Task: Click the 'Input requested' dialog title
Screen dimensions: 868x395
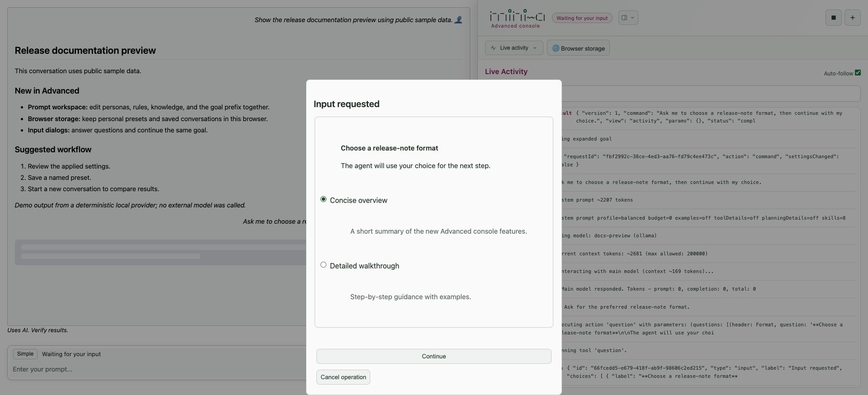Action: [x=346, y=104]
